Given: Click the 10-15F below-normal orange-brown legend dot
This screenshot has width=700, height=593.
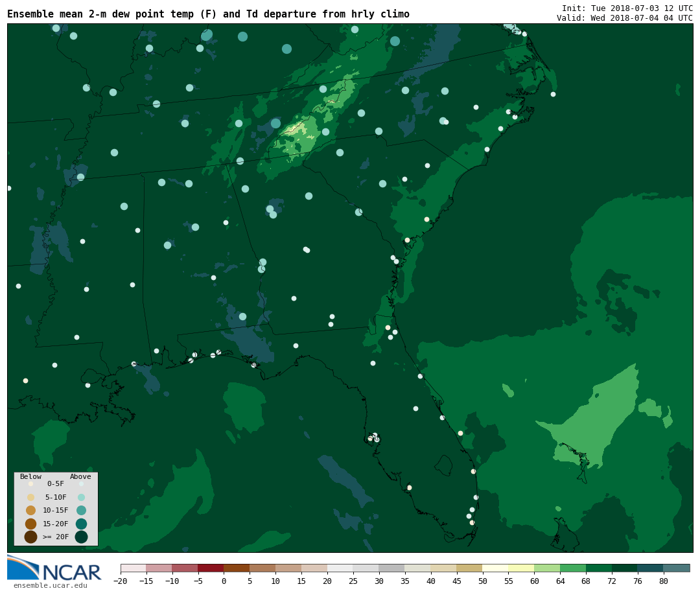Looking at the screenshot, I should point(30,511).
